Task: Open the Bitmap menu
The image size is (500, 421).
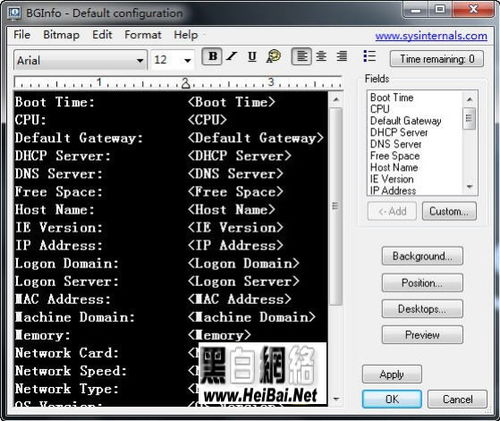Action: 61,35
